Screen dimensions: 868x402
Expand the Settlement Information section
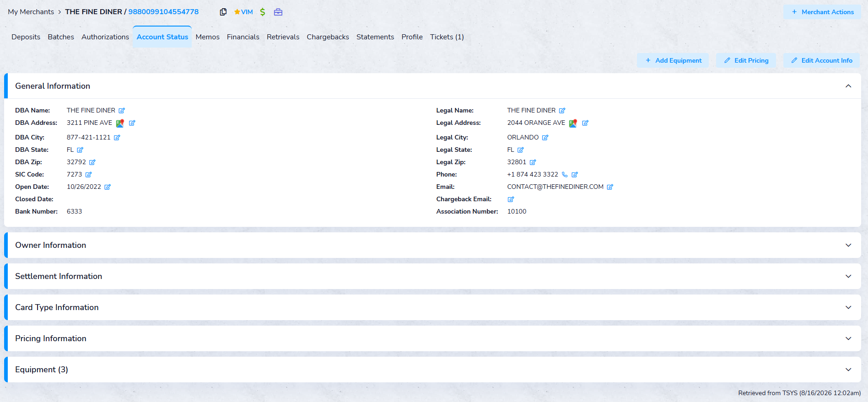(x=848, y=276)
